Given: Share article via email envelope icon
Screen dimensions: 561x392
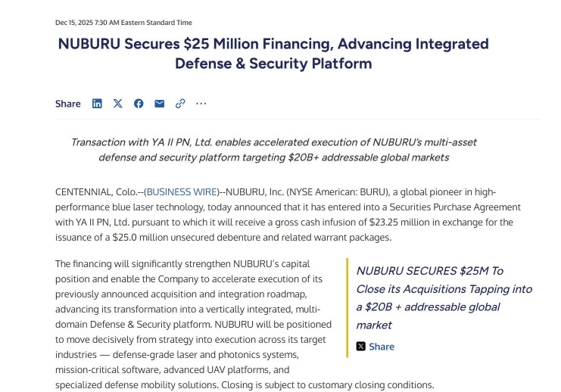Looking at the screenshot, I should tap(159, 104).
